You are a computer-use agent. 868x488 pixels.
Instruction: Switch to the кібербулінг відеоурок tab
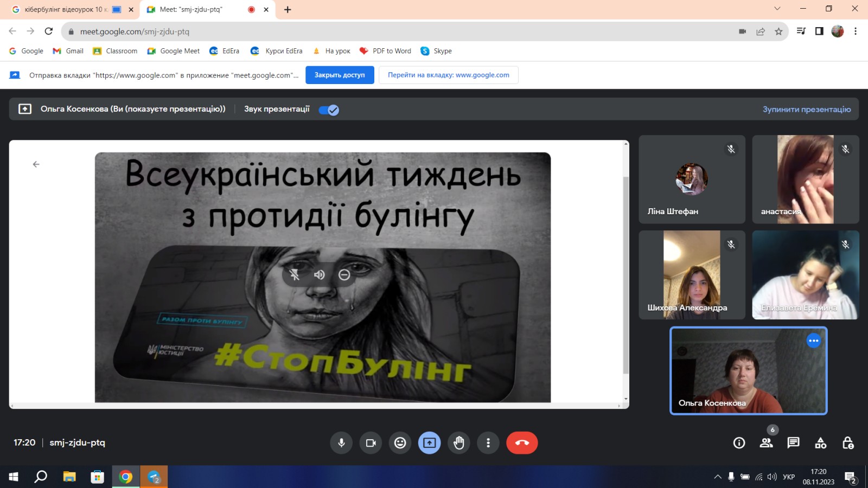[x=65, y=9]
